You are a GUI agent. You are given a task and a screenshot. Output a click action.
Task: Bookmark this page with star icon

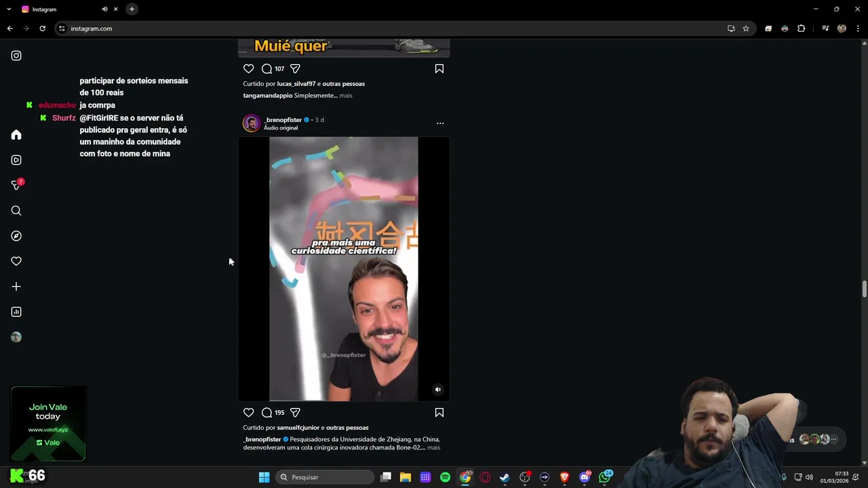click(746, 28)
